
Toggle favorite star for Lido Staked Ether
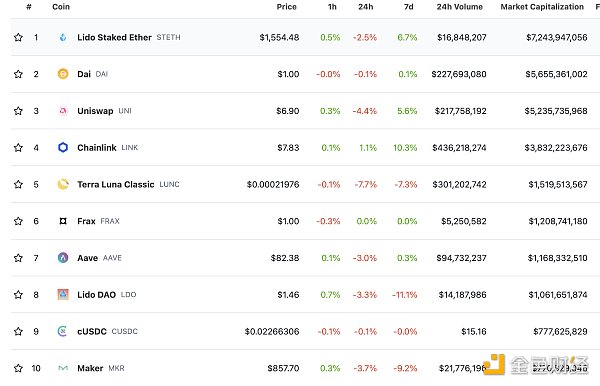18,37
